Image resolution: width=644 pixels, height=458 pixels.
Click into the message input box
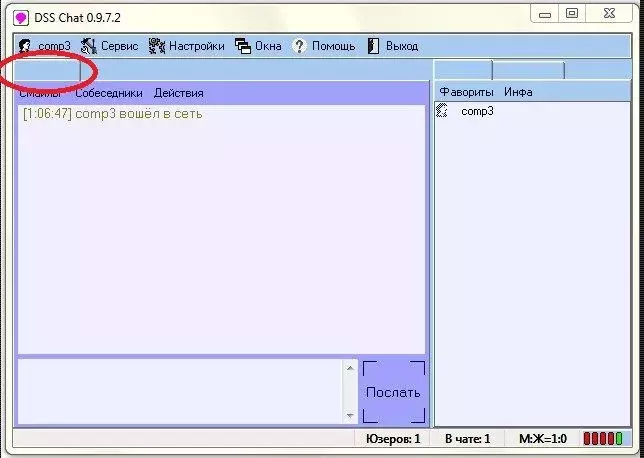181,391
